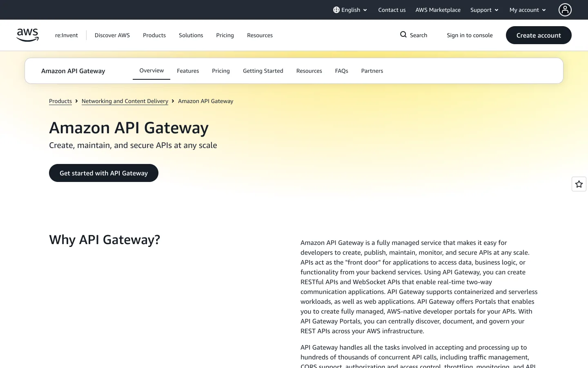Image resolution: width=588 pixels, height=368 pixels.
Task: Click the Why API Gateway? heading
Action: pos(105,240)
